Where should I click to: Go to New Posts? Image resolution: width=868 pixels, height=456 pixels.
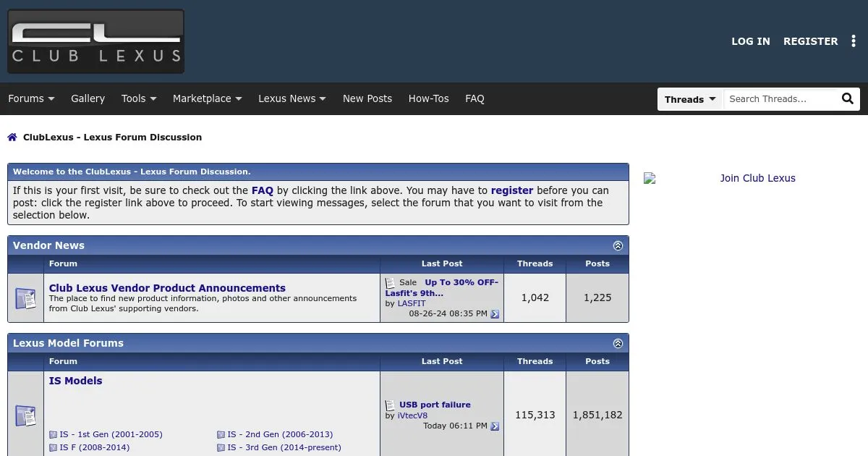(x=367, y=98)
